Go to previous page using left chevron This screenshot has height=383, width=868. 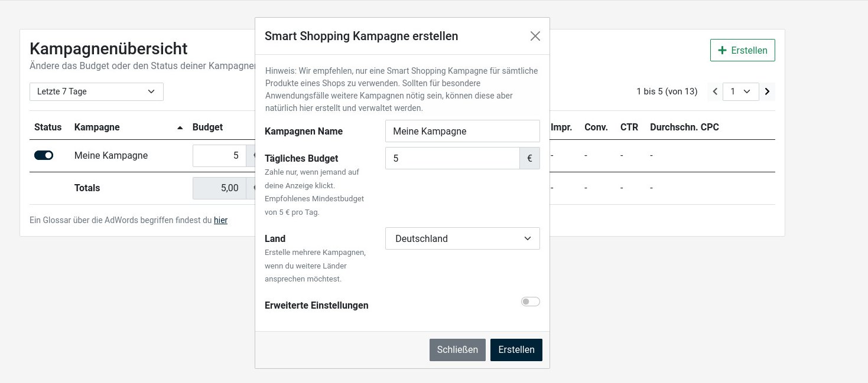click(x=715, y=91)
